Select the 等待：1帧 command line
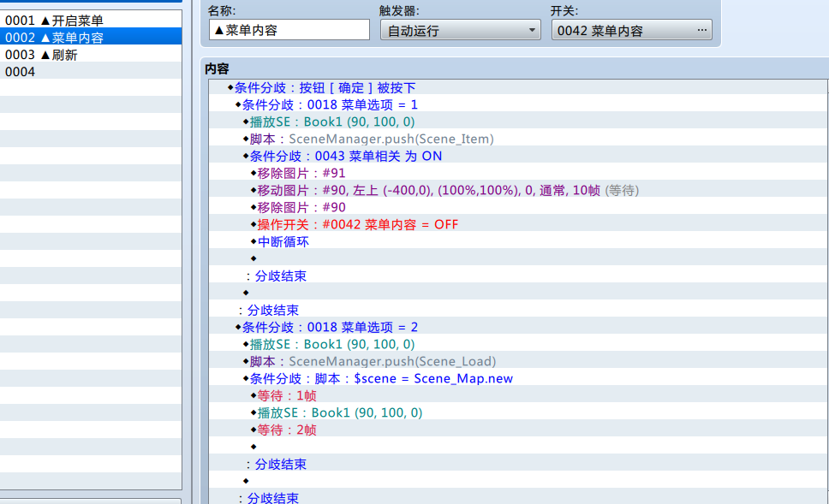This screenshot has width=829, height=504. pyautogui.click(x=518, y=395)
